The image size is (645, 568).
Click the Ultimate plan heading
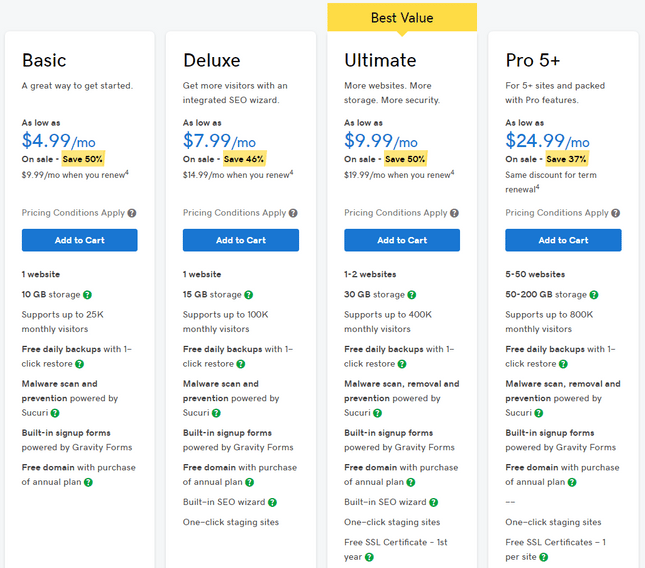pyautogui.click(x=380, y=60)
